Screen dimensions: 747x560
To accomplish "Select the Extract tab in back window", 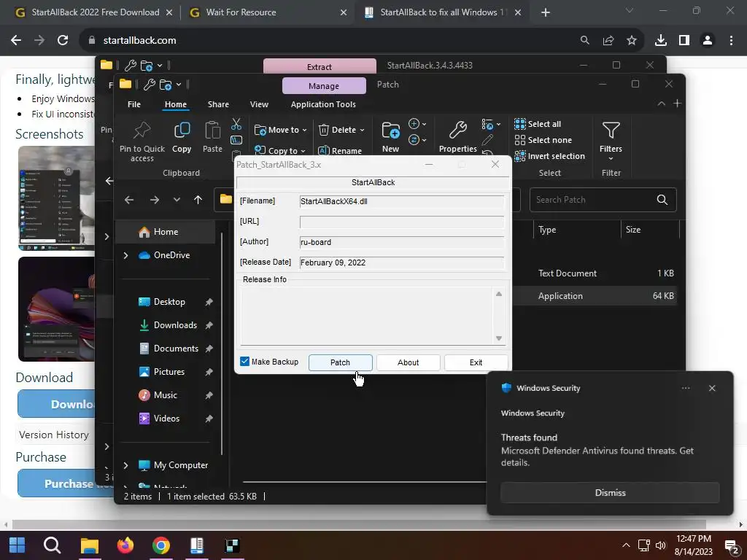I will click(x=320, y=66).
